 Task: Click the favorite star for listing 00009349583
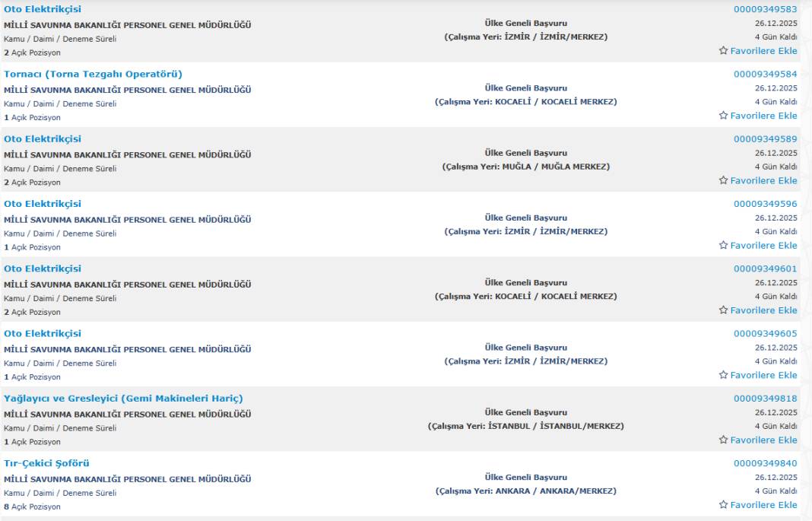pyautogui.click(x=724, y=51)
